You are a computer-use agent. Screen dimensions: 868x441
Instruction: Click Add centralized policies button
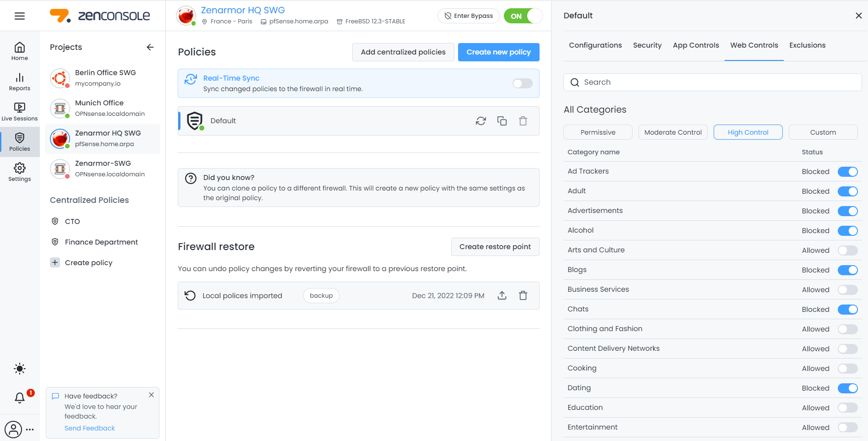[403, 52]
